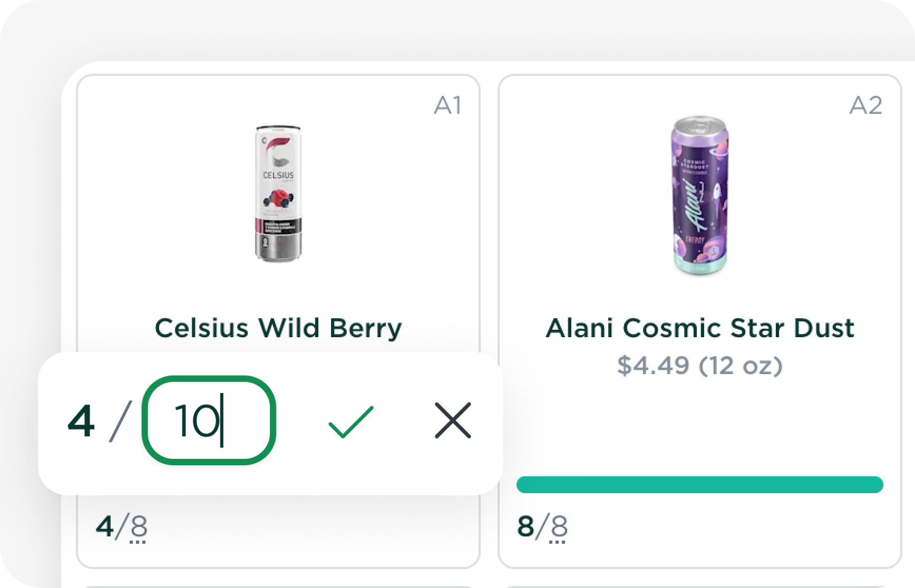Click the A2 slot label

pyautogui.click(x=866, y=105)
